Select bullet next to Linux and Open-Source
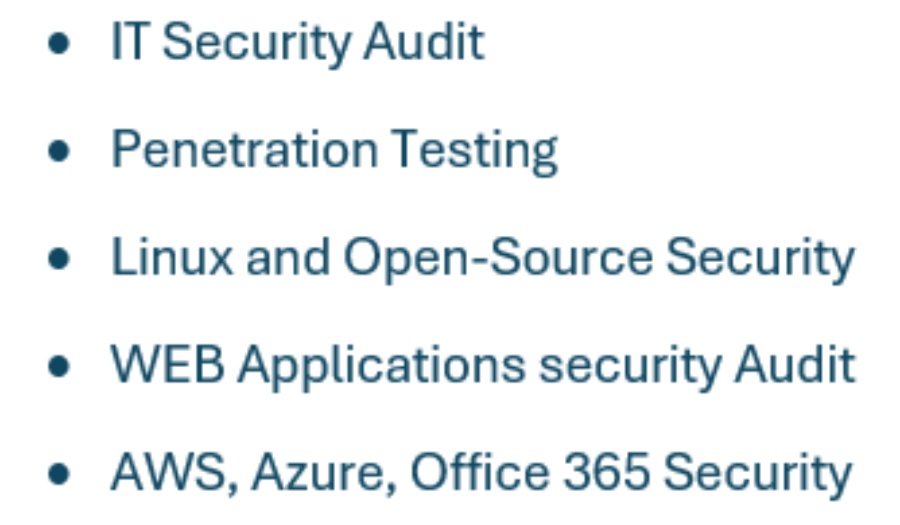 [59, 259]
